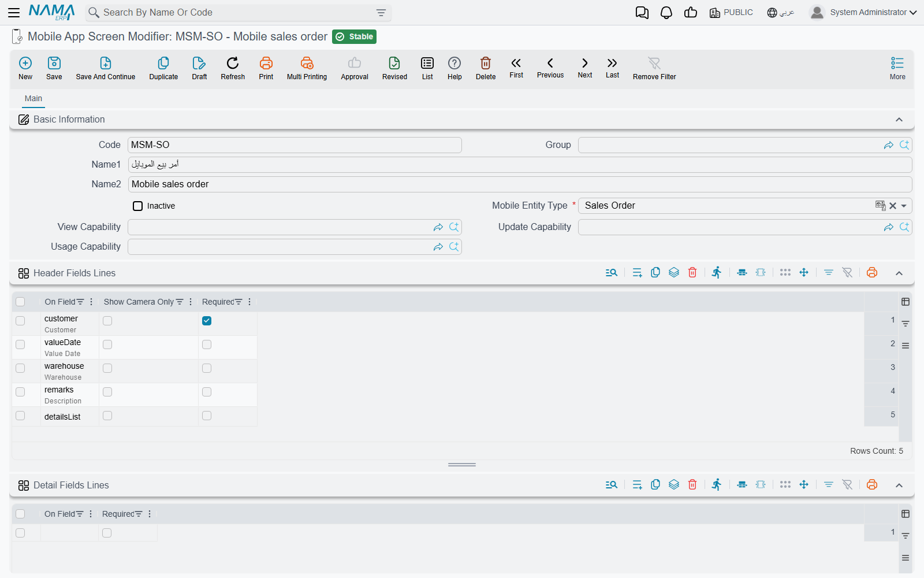
Task: Go to the Previous record
Action: pos(550,67)
